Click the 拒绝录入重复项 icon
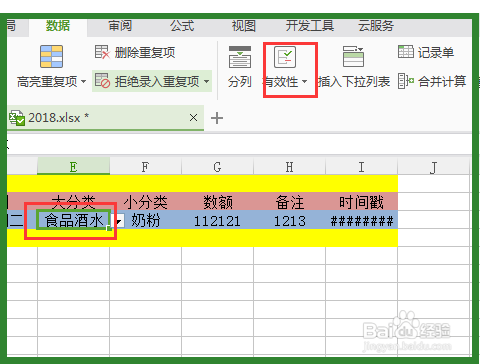The height and width of the screenshot is (364, 480). click(102, 81)
